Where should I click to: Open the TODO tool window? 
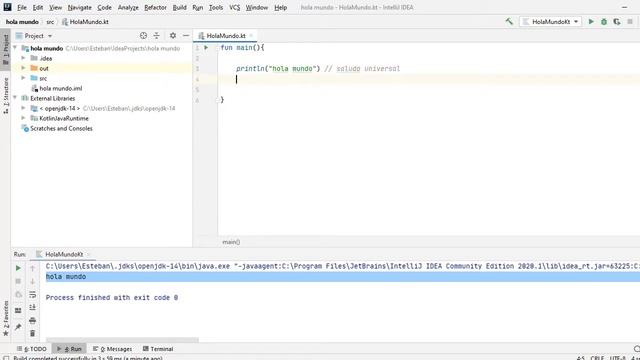(32, 349)
